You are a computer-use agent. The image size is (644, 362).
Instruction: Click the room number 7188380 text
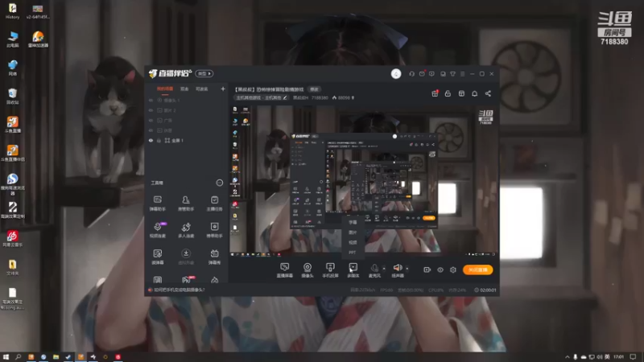pos(320,97)
